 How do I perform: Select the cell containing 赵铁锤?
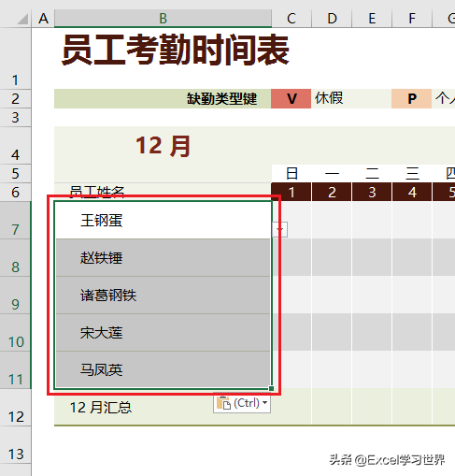coord(163,258)
